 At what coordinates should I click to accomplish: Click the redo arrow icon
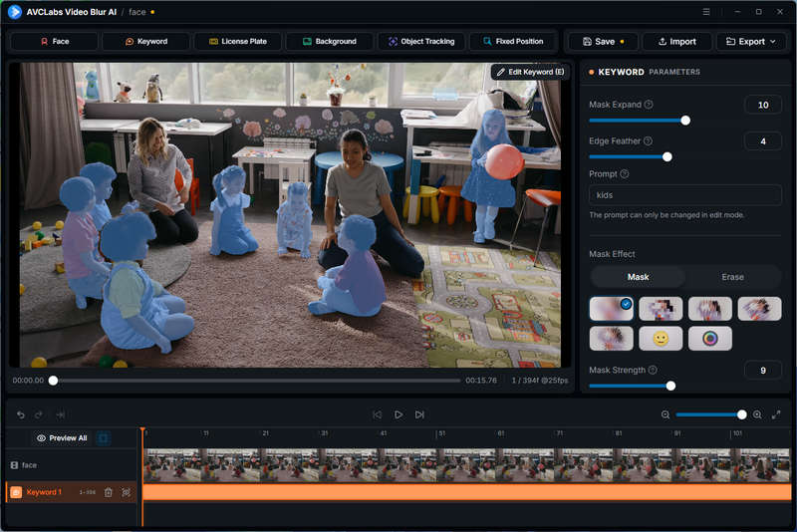[x=39, y=414]
